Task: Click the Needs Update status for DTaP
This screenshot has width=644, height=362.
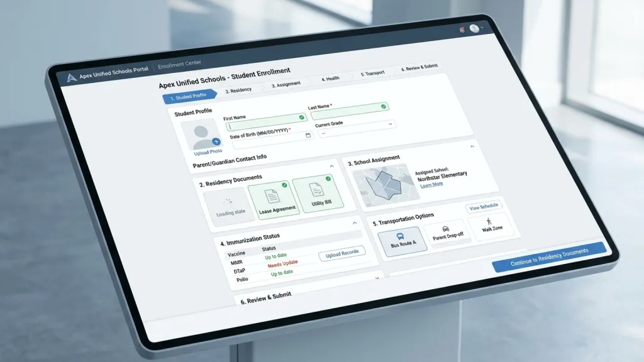Action: coord(282,264)
